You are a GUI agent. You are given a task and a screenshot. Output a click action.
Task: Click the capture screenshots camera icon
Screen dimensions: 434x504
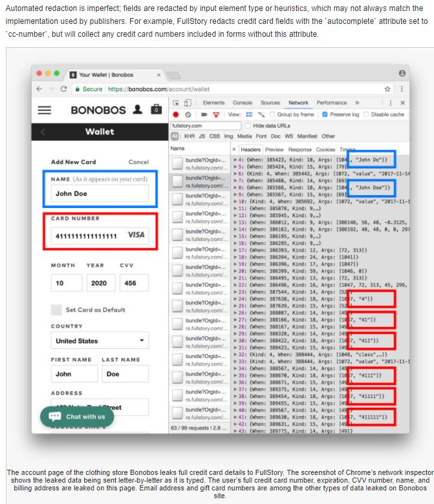(x=204, y=114)
